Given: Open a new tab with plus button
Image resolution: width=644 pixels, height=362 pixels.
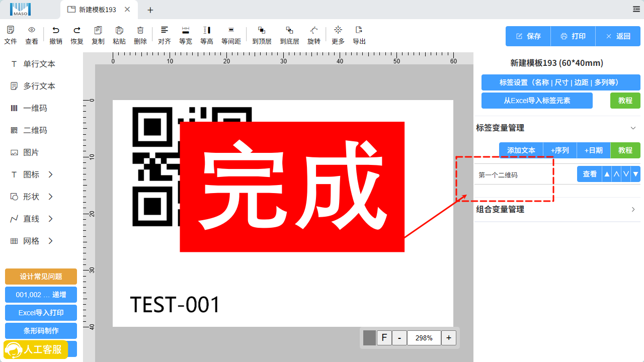Looking at the screenshot, I should pyautogui.click(x=150, y=10).
